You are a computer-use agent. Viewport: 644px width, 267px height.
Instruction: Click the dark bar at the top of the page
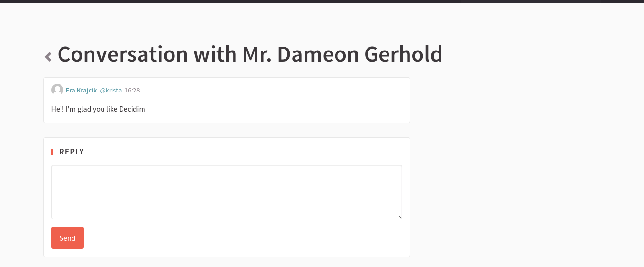322,1
